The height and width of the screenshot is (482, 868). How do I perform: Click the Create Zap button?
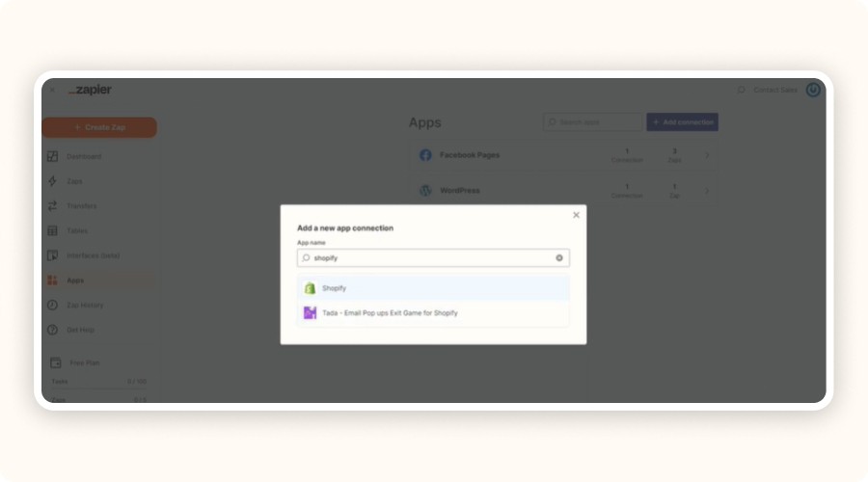tap(99, 127)
